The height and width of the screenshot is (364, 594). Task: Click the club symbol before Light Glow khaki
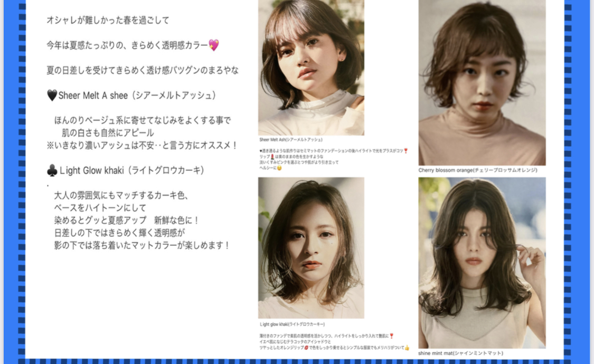pyautogui.click(x=52, y=171)
